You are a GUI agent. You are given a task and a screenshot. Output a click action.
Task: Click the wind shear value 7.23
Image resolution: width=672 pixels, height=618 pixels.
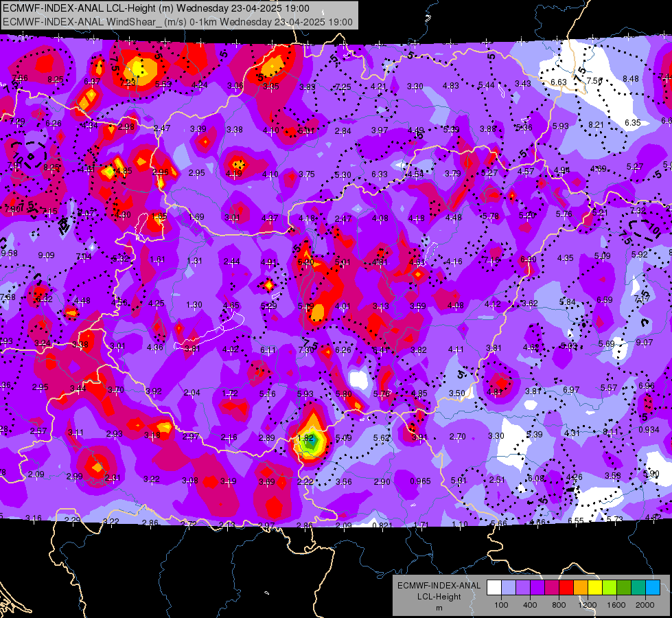(128, 83)
